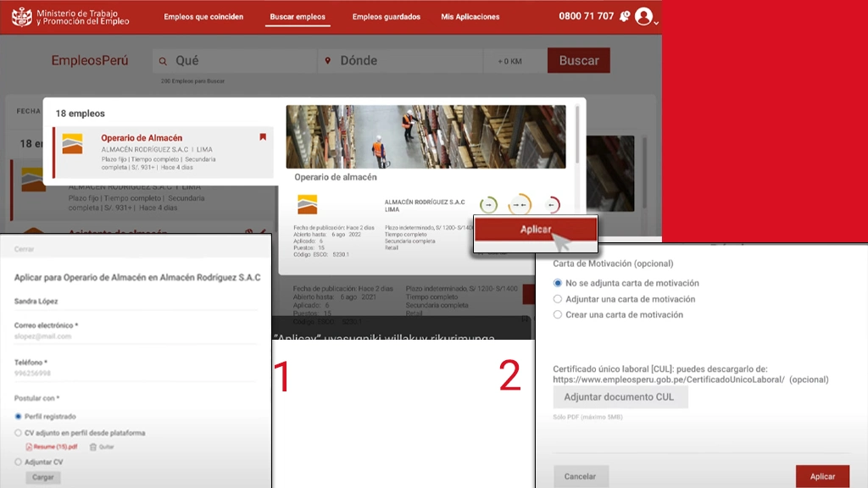Open Empleos que coinciden tab
Image resolution: width=868 pixels, height=488 pixels.
tap(203, 17)
